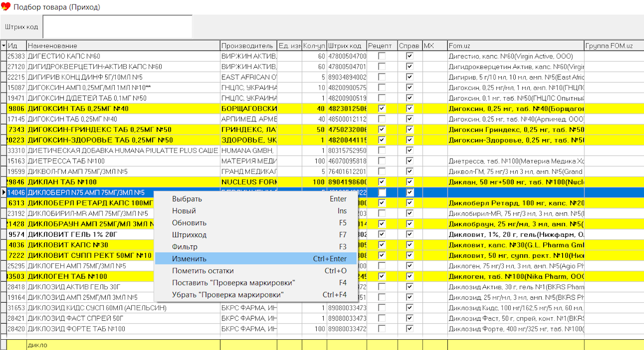Toggle Рецепт checkbox for ДИГЕСТИО КАПС №60
Viewport: 644px width, 350px height.
382,56
